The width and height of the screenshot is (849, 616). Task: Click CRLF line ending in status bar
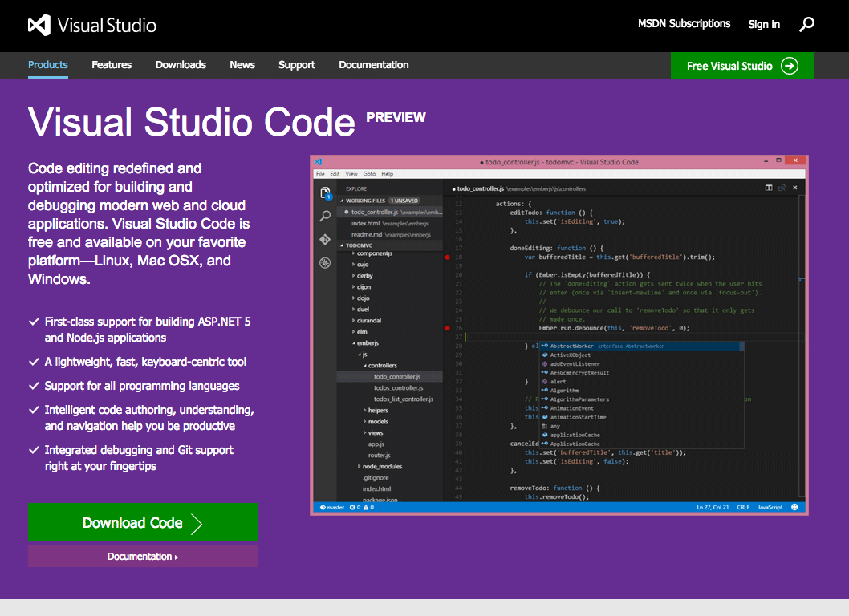tap(743, 507)
